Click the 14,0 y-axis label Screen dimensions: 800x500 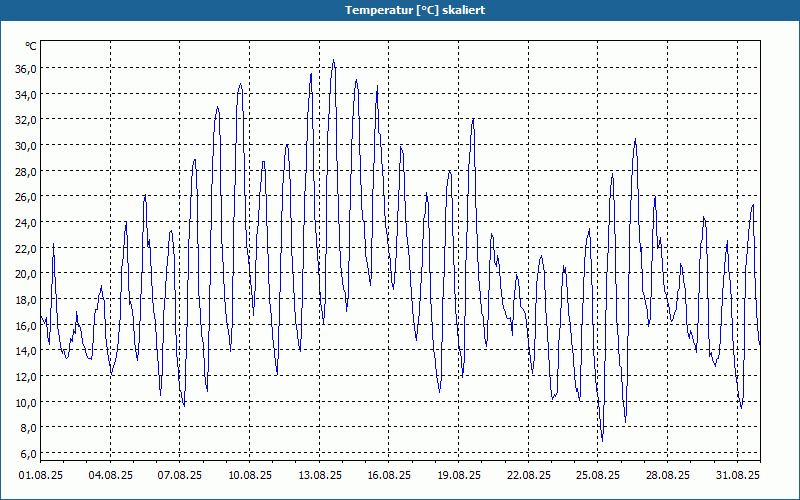tap(26, 351)
